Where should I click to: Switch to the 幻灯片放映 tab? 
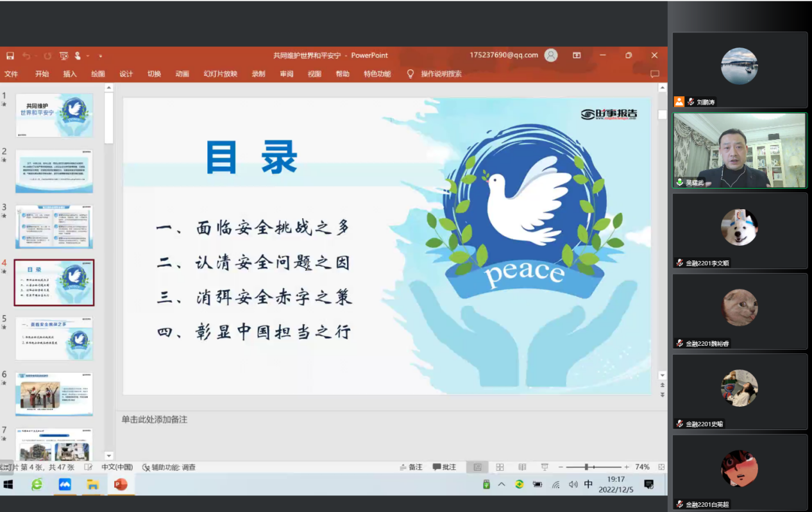[x=221, y=74]
